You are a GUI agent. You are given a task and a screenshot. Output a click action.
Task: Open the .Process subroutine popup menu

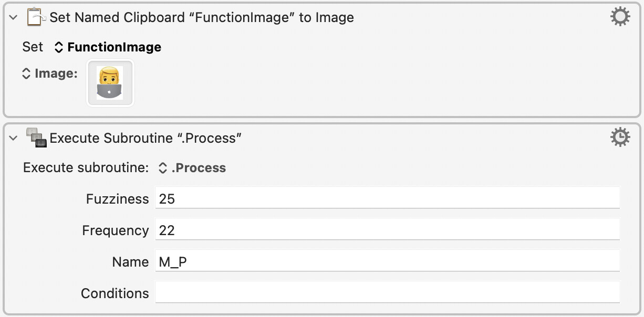click(x=193, y=168)
